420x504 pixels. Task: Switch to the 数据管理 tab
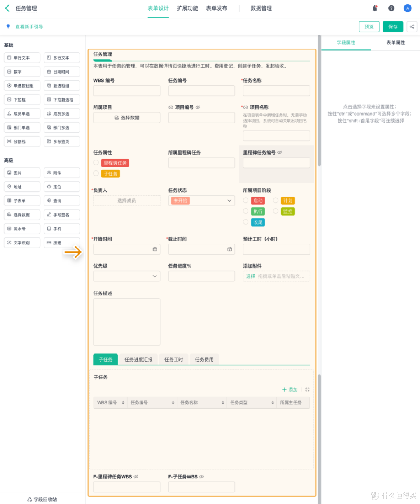[x=261, y=8]
